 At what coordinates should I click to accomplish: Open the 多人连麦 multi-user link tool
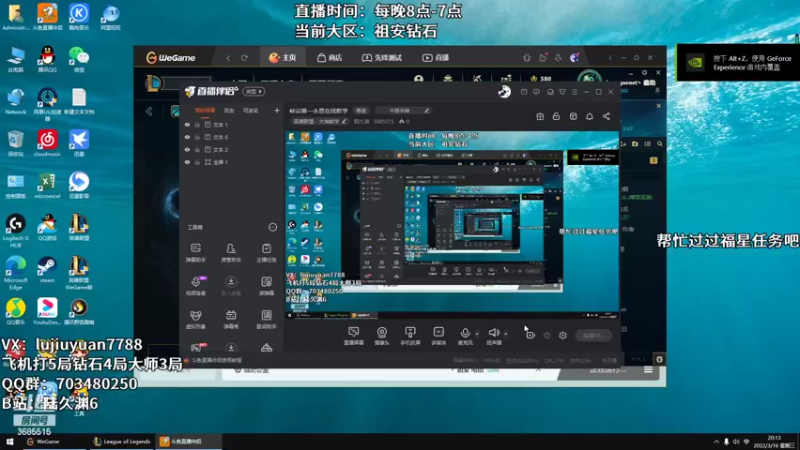(231, 286)
